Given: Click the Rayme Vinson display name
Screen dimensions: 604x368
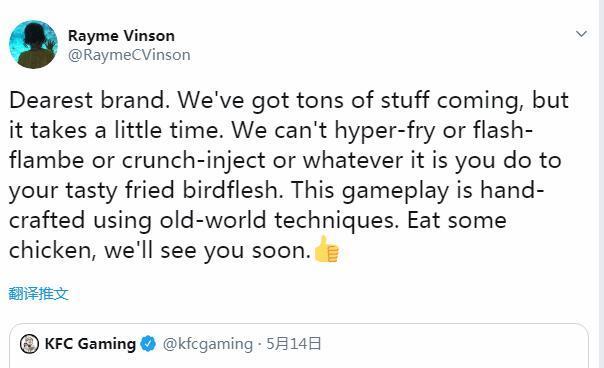Looking at the screenshot, I should [x=121, y=36].
